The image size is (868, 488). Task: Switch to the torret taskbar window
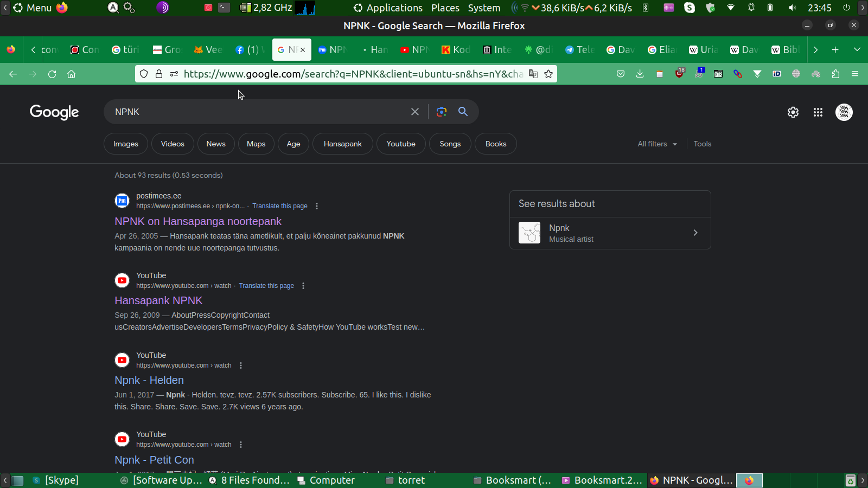(405, 480)
